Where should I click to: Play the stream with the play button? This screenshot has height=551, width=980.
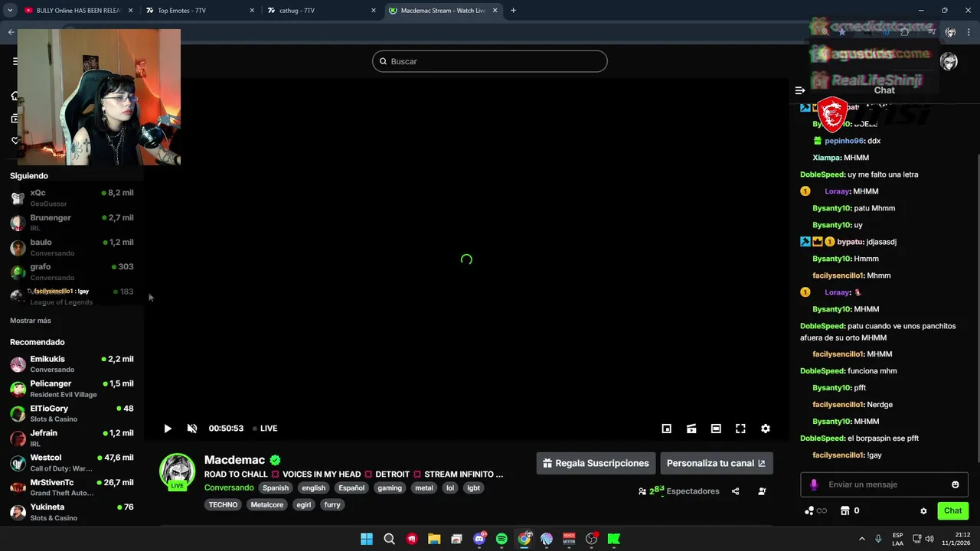168,429
